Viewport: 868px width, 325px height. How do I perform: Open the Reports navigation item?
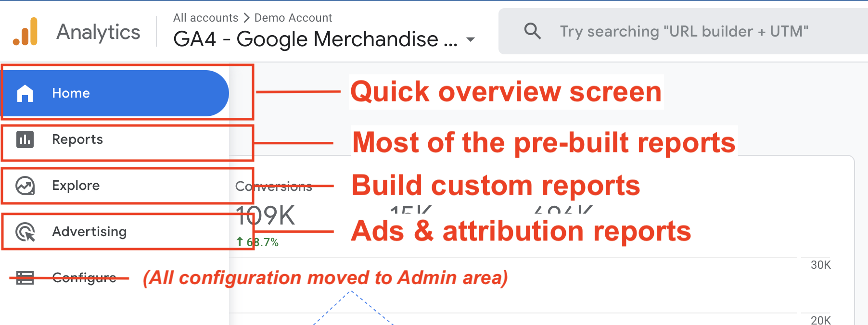tap(77, 139)
